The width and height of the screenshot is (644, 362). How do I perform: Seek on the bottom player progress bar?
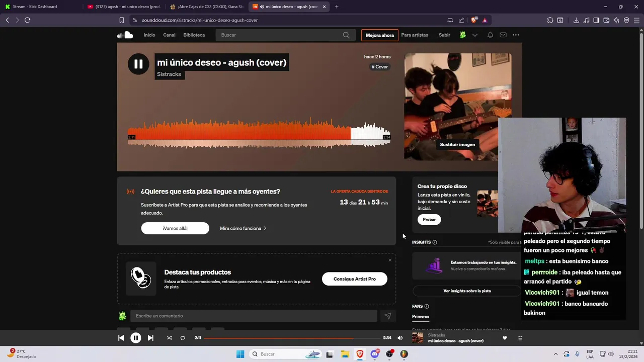[292, 338]
